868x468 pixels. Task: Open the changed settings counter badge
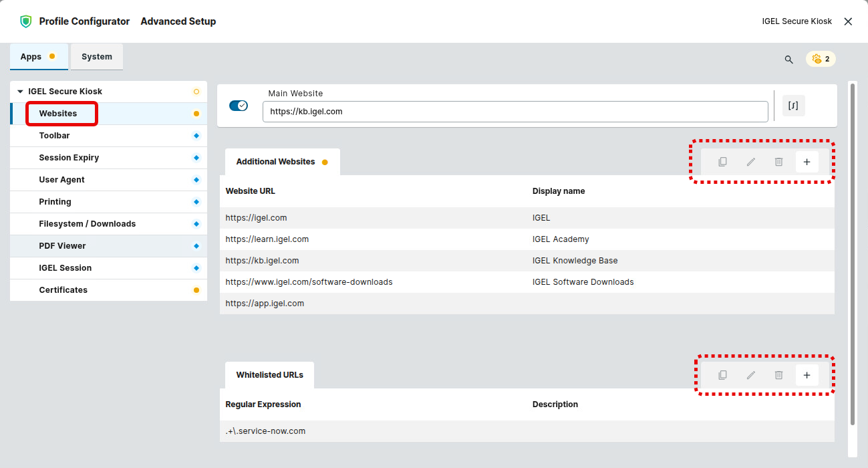821,59
